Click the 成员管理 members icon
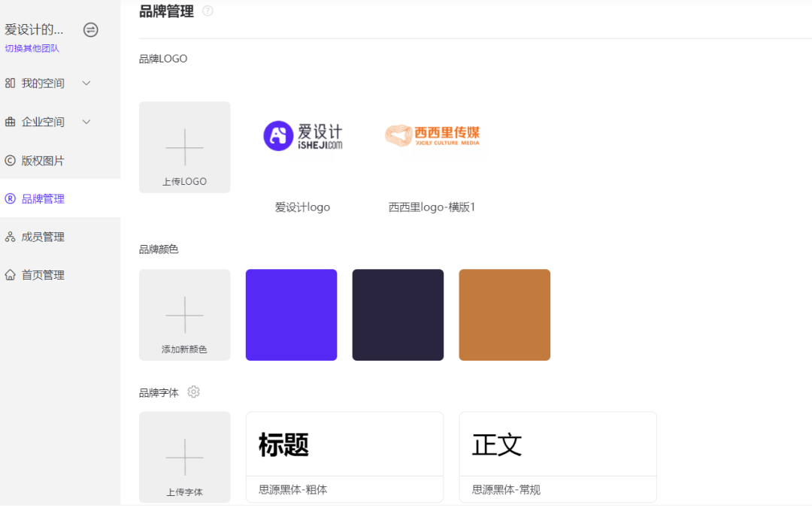Screen dimensions: 812x508 [x=10, y=237]
